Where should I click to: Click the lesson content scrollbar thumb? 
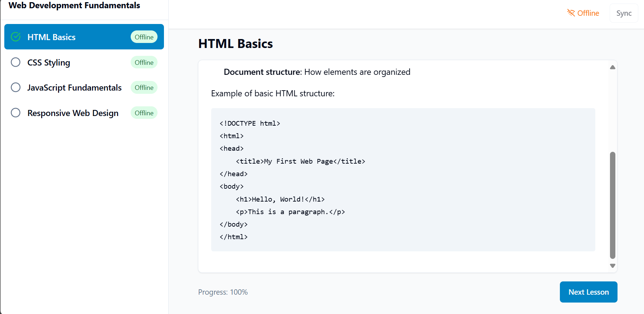[612, 205]
